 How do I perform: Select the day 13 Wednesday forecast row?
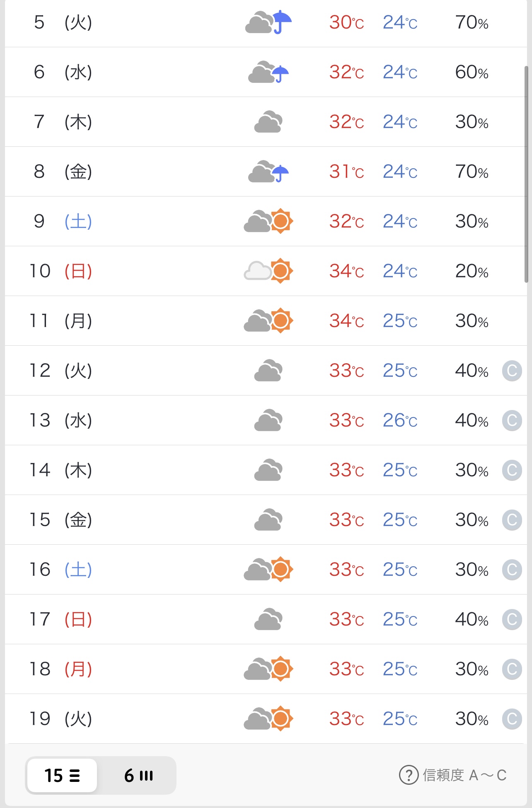(x=265, y=420)
